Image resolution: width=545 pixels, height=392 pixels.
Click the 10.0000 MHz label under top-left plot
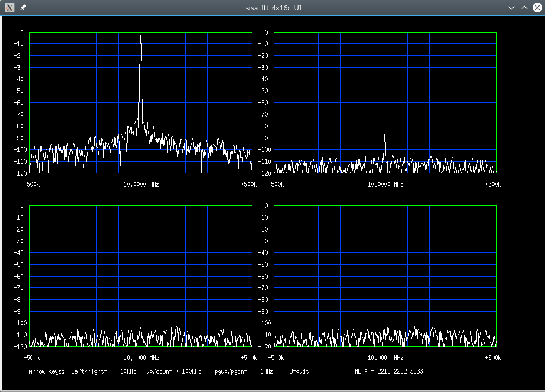140,184
